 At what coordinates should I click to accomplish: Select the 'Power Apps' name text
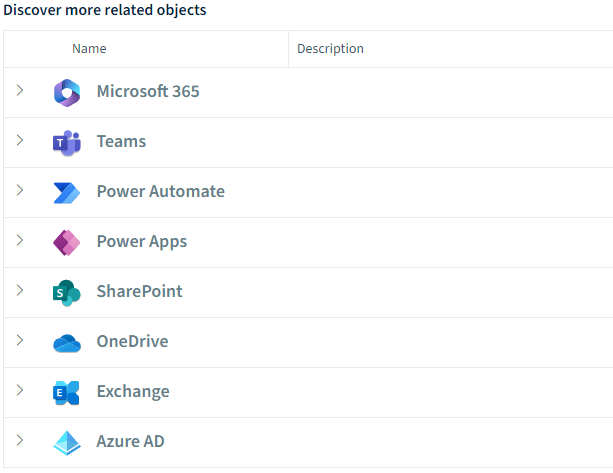pyautogui.click(x=142, y=241)
